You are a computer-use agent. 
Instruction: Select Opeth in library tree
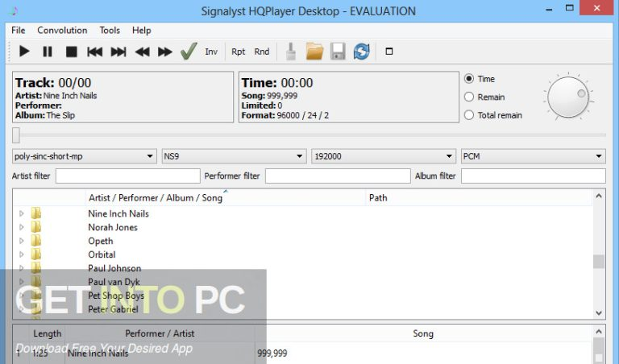(101, 241)
